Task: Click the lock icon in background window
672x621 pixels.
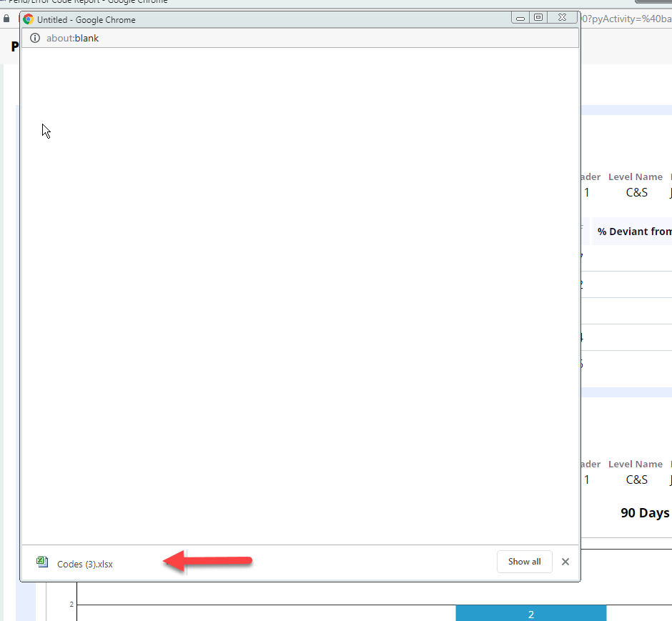Action: pos(6,19)
